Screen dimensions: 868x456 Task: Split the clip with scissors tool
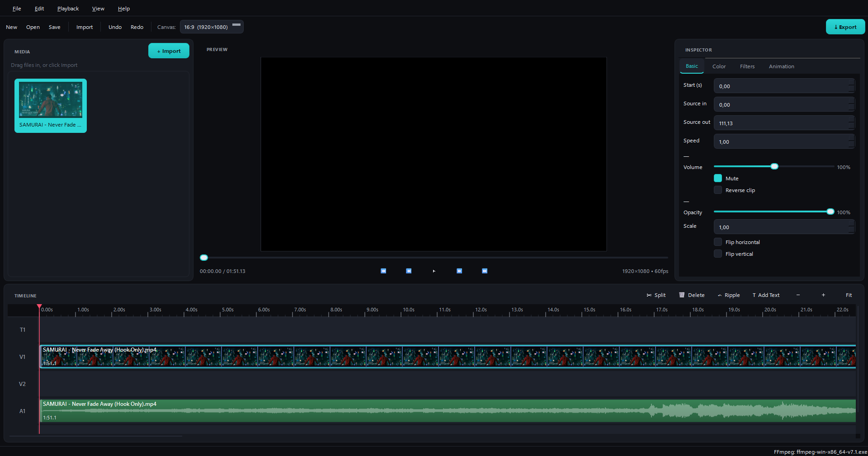[656, 295]
